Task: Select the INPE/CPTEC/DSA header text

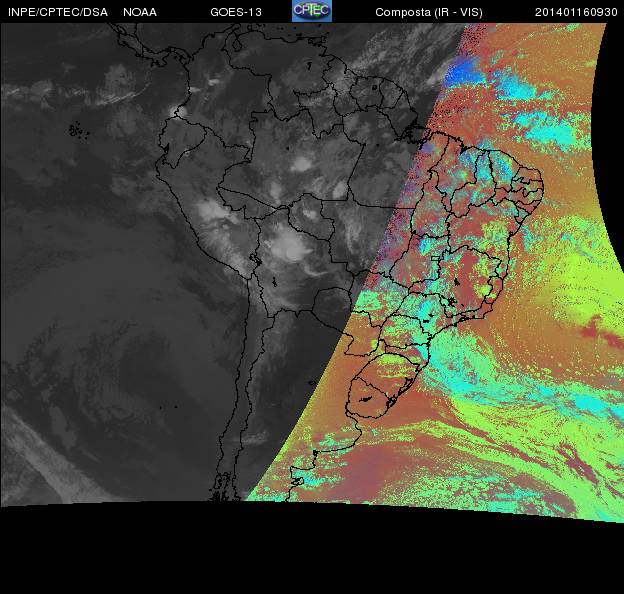Action: click(x=58, y=12)
